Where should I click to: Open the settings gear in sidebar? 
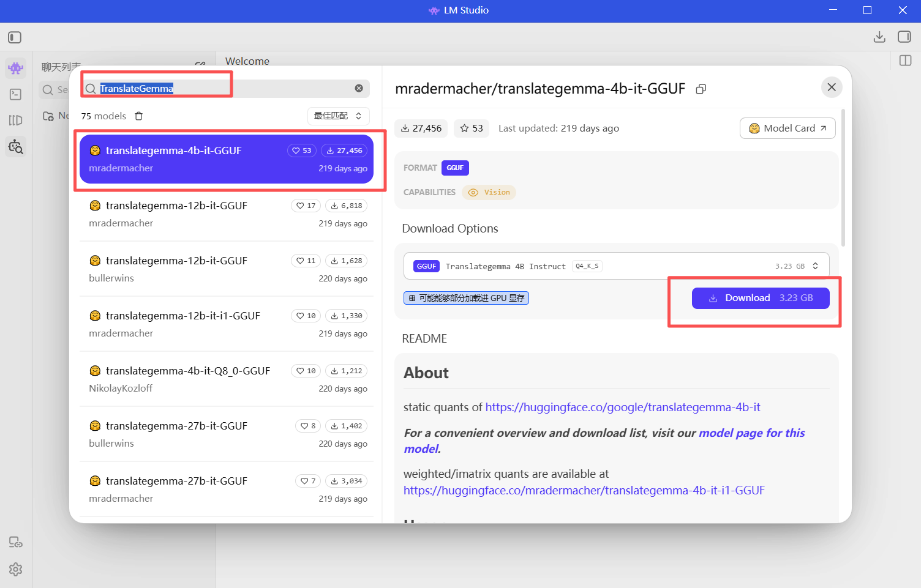(x=16, y=570)
